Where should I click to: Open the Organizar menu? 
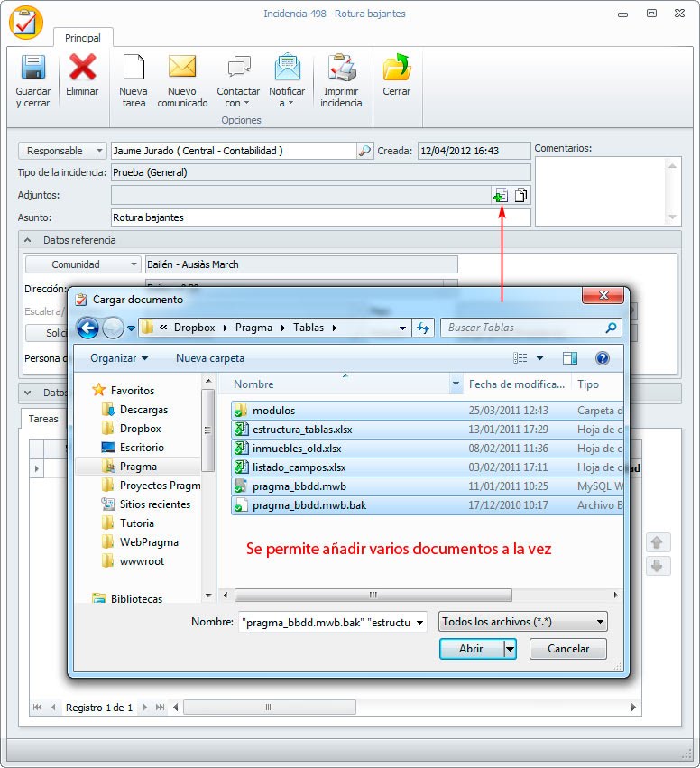(119, 358)
